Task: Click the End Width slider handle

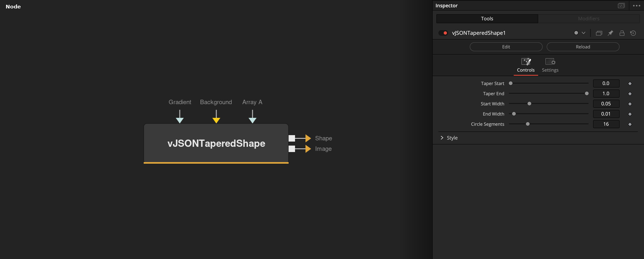Action: pyautogui.click(x=514, y=114)
